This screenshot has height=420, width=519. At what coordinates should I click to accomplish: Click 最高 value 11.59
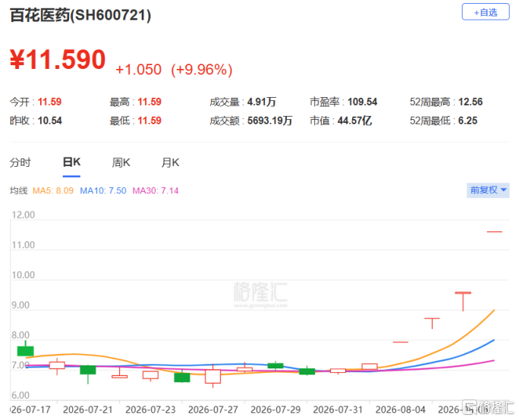pos(149,102)
